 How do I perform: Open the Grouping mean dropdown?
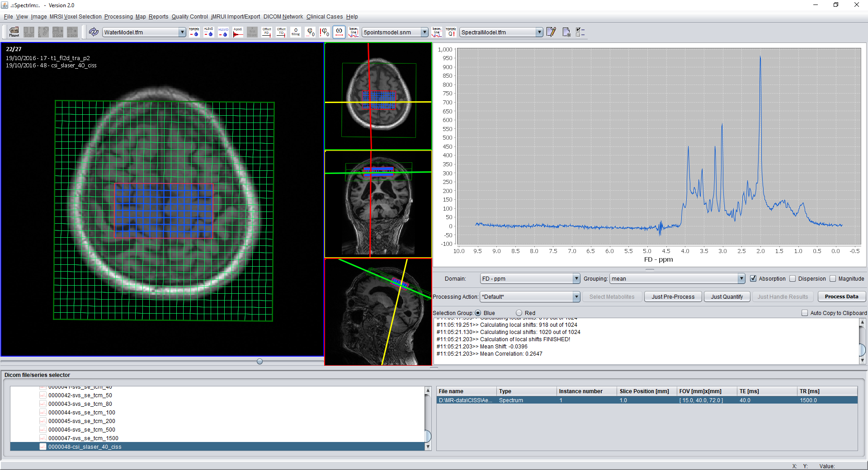[x=741, y=279]
